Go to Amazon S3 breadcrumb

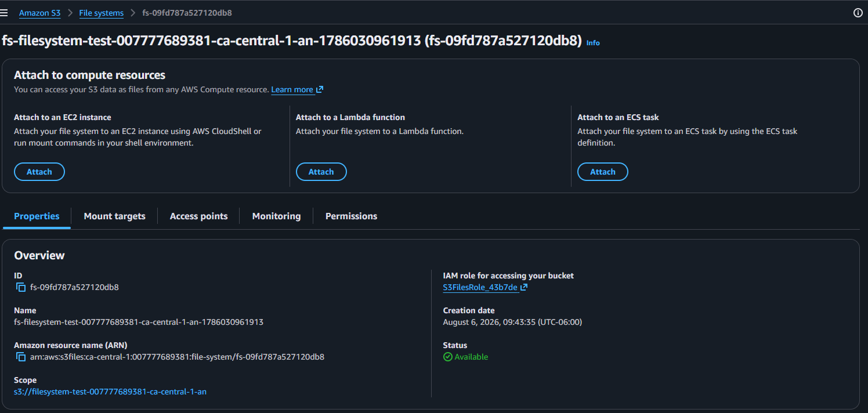40,13
